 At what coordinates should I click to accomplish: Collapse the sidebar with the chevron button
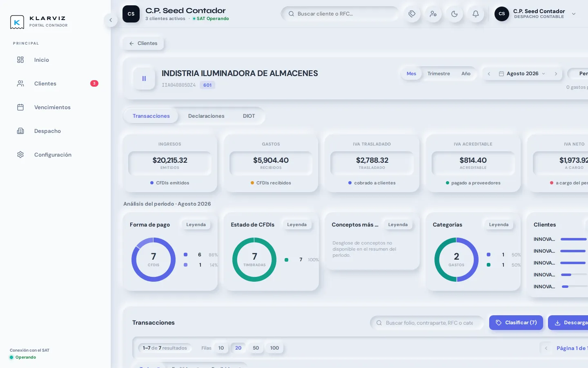click(111, 20)
